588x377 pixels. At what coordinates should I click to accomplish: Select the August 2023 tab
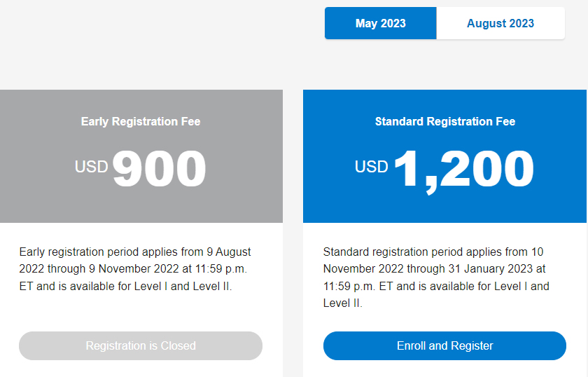[500, 23]
